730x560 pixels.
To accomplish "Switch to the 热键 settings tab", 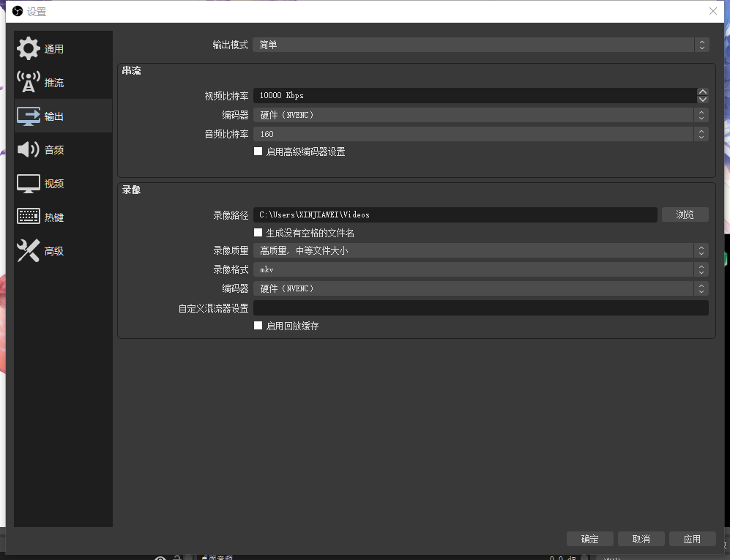I will click(x=54, y=217).
